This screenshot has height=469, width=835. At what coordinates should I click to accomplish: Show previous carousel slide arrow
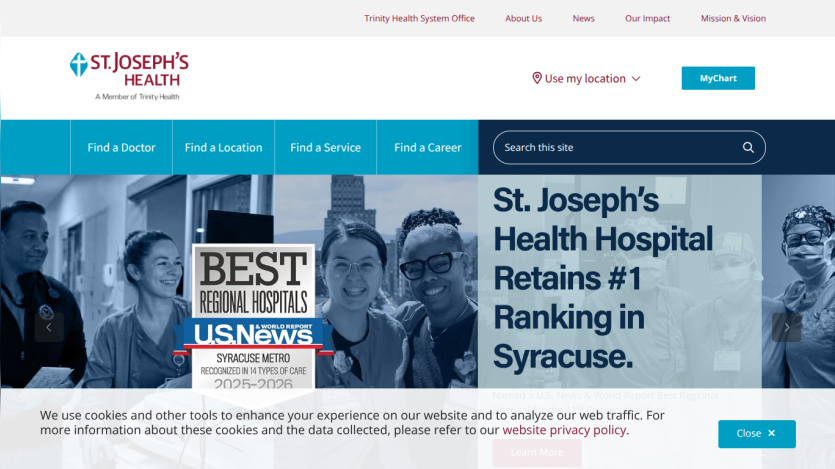pyautogui.click(x=49, y=327)
